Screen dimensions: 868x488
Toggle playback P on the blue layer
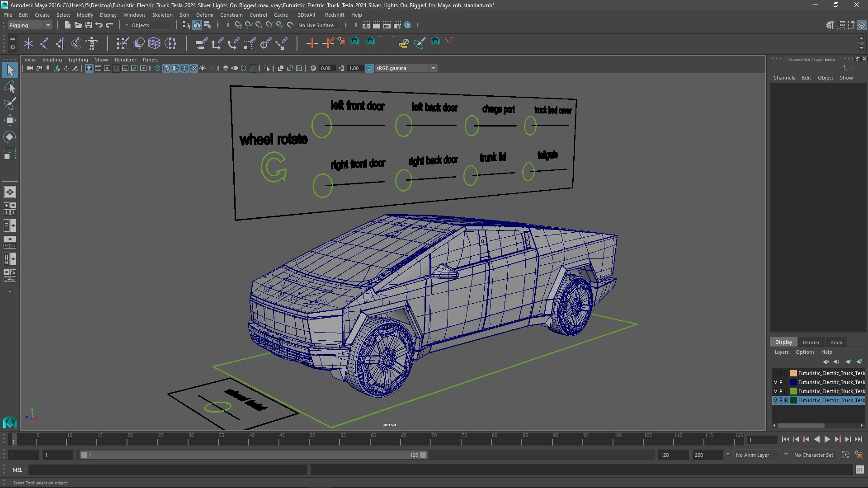pyautogui.click(x=781, y=382)
